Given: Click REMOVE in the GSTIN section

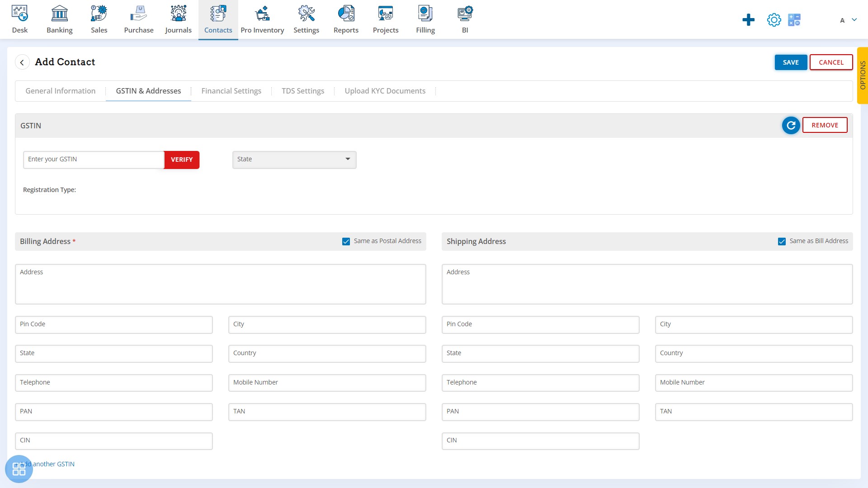Looking at the screenshot, I should [x=825, y=125].
